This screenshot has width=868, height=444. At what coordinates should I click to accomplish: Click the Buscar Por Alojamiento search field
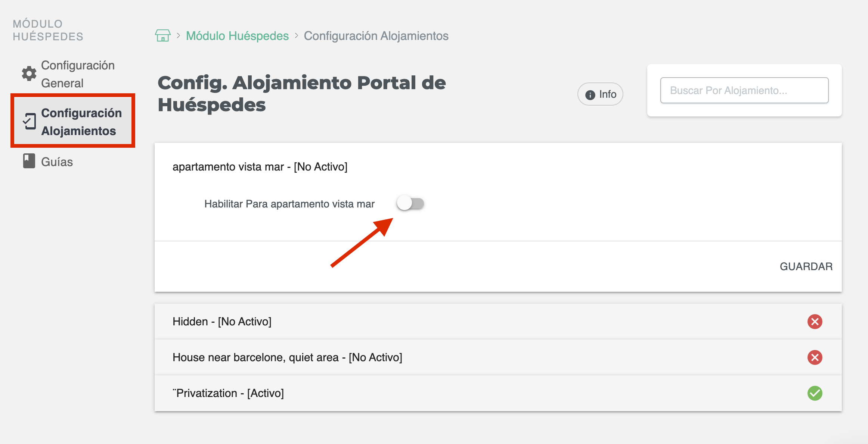pyautogui.click(x=744, y=90)
